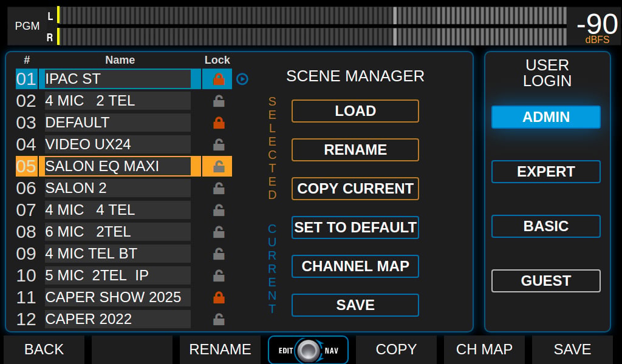Select scene 5 MIC 2TEL IP
Image resolution: width=622 pixels, height=364 pixels.
click(118, 275)
